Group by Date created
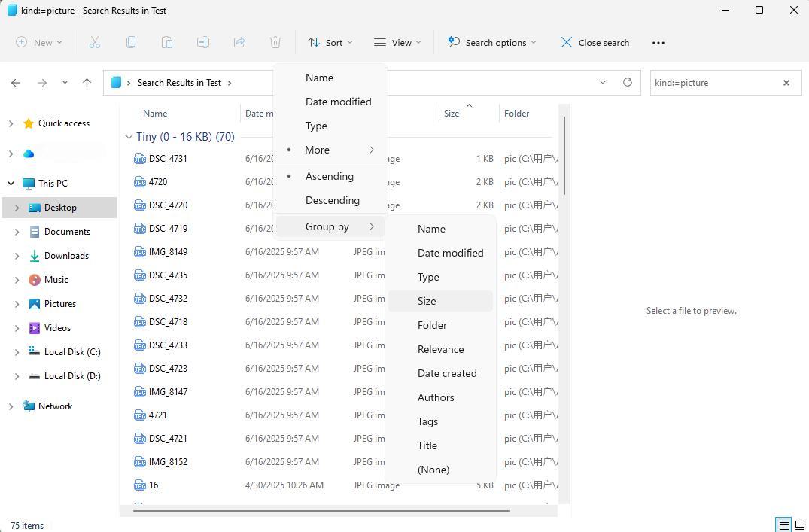 [x=446, y=373]
